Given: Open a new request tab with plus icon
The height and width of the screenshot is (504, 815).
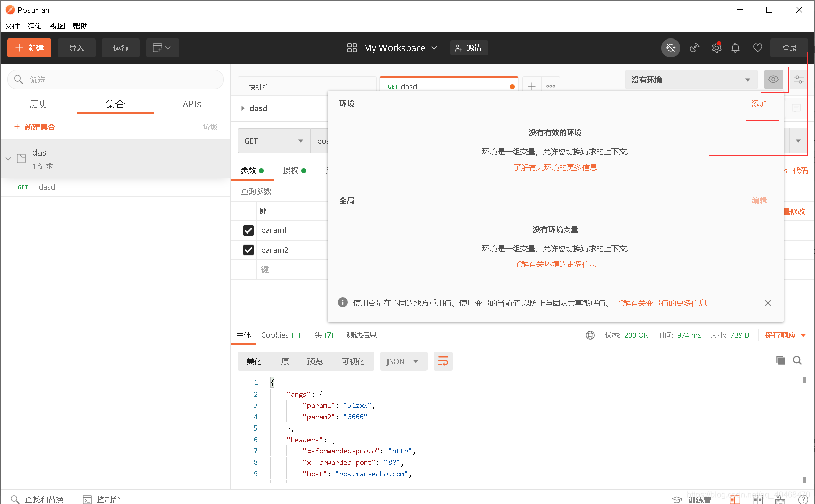Looking at the screenshot, I should point(532,86).
